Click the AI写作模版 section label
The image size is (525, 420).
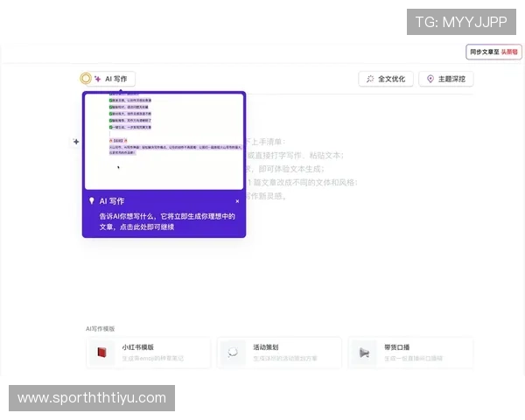point(100,329)
